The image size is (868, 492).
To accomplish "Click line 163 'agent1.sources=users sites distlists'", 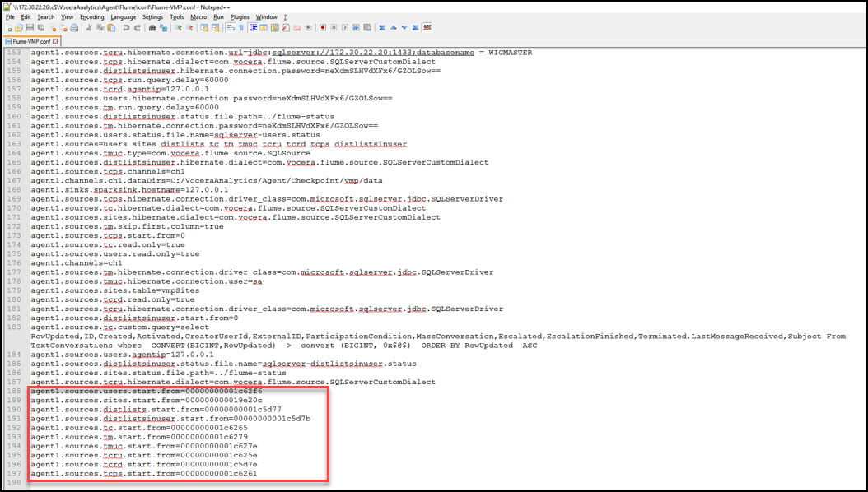I will [219, 144].
